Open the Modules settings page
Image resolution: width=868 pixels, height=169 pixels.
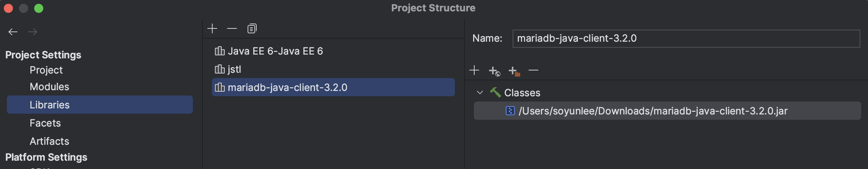click(49, 87)
